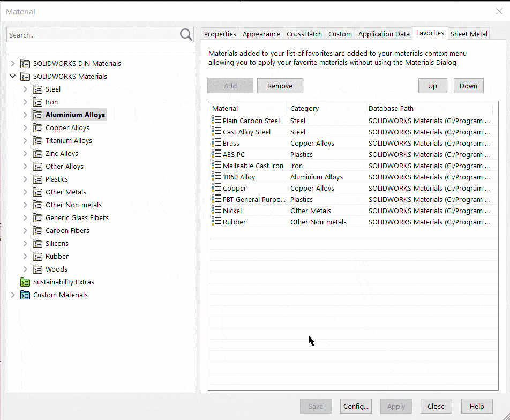Expand the Custom Materials node
Image resolution: width=510 pixels, height=420 pixels.
click(x=13, y=295)
